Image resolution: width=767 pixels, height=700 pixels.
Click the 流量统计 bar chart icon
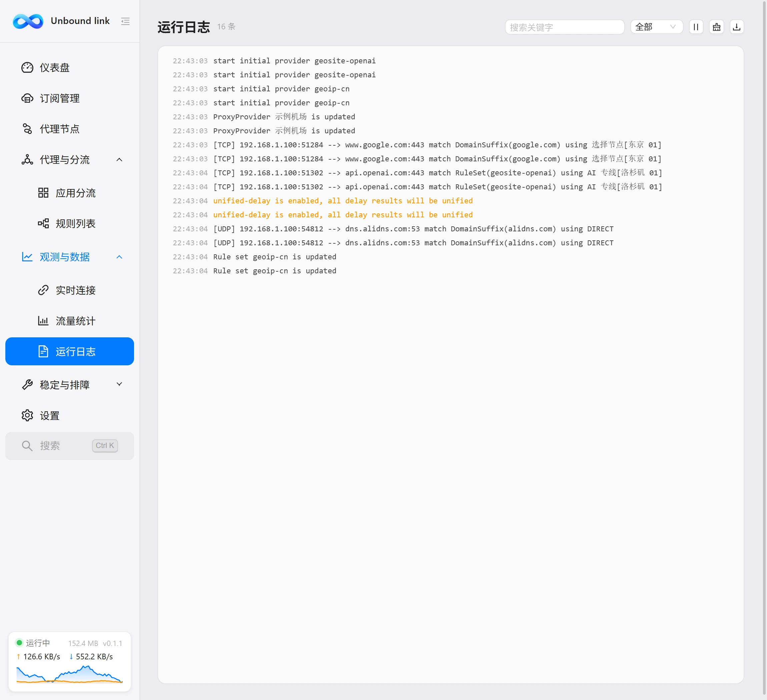click(43, 321)
